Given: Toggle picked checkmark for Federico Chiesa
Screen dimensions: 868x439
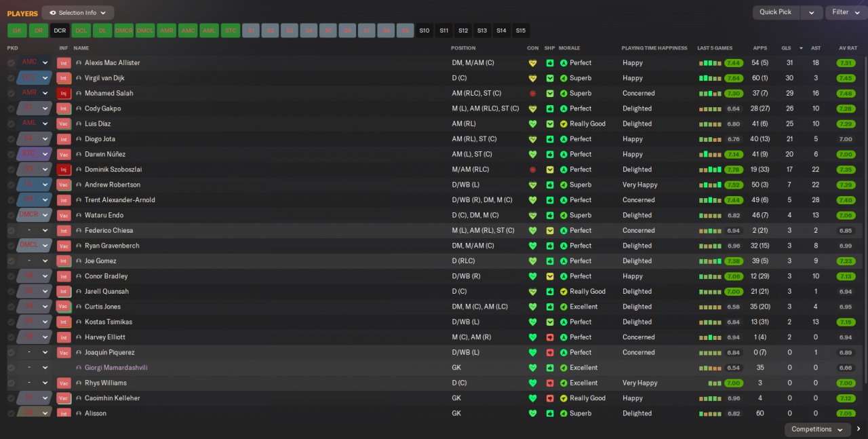Looking at the screenshot, I should tap(11, 231).
